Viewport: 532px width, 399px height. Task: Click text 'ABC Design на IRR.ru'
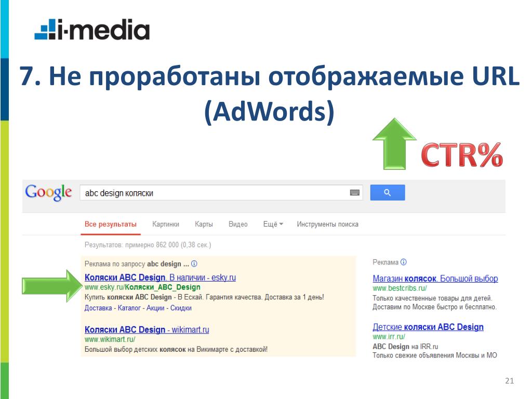405,347
